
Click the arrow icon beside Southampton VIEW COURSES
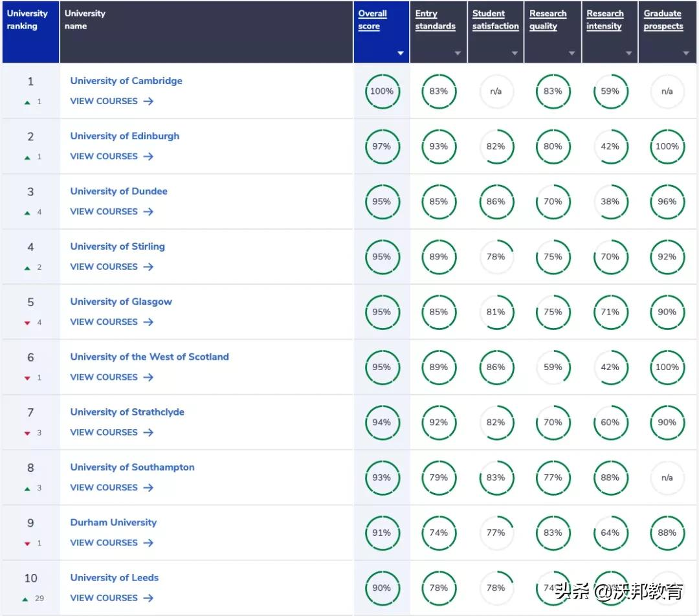[148, 488]
